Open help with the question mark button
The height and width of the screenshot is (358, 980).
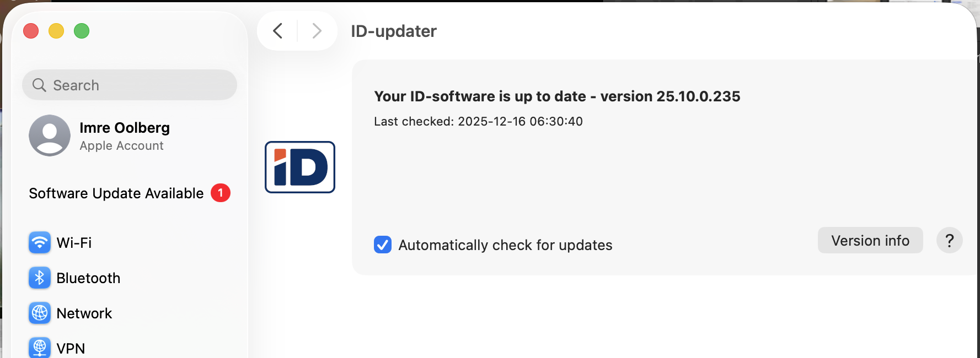click(x=949, y=241)
